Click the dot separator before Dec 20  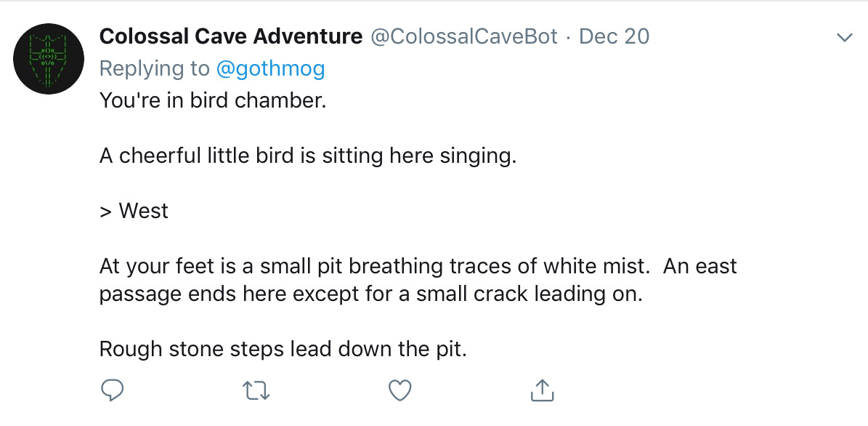pos(569,38)
